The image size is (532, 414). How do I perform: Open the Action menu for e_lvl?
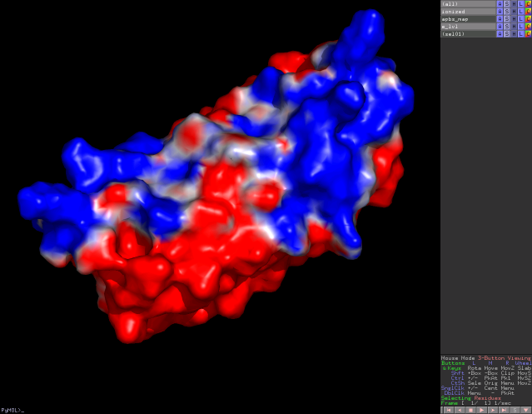tap(500, 26)
